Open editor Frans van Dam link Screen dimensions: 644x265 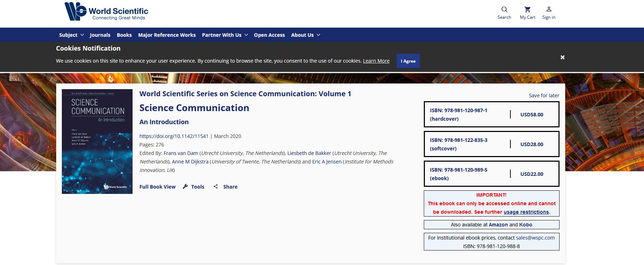tap(181, 153)
